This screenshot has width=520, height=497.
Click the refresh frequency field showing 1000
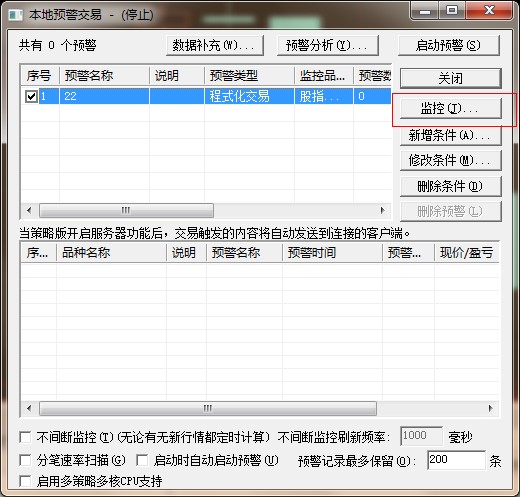point(422,436)
